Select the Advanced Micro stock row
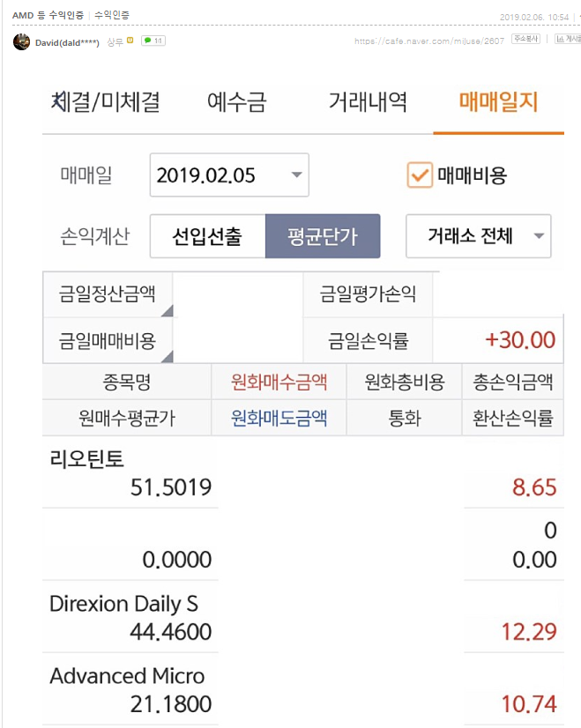 tap(130, 689)
